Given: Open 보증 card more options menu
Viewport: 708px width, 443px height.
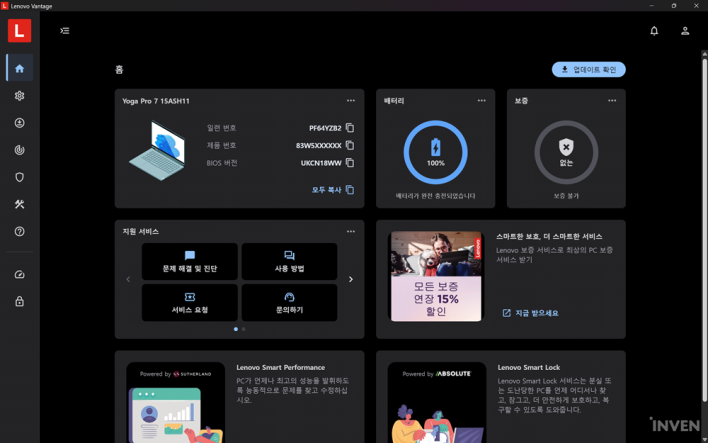Looking at the screenshot, I should pyautogui.click(x=612, y=101).
